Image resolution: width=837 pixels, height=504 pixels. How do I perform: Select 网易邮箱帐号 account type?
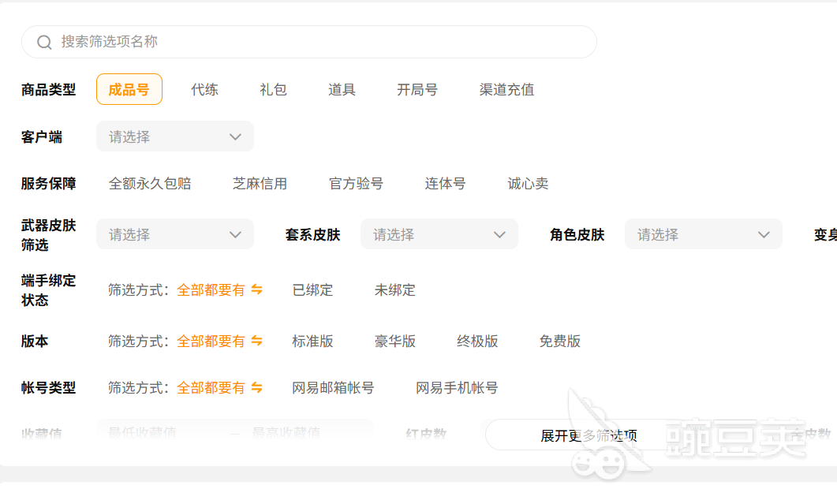click(333, 387)
